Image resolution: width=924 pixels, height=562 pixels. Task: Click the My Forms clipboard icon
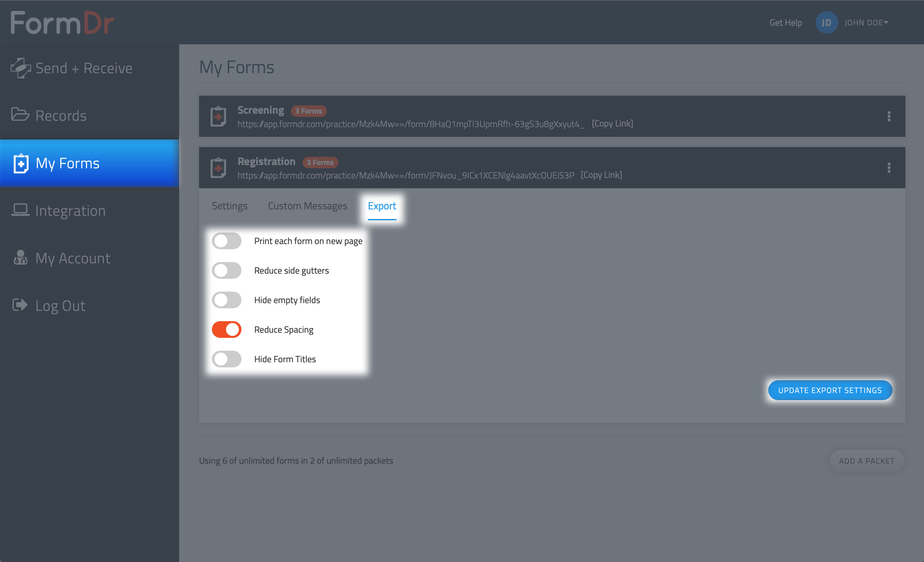coord(21,163)
